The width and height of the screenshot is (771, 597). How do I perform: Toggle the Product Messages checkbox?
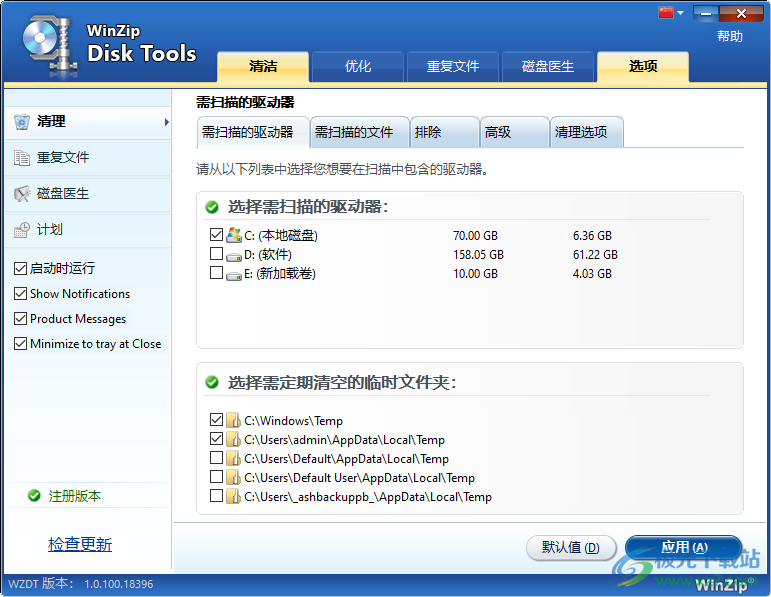click(x=20, y=319)
